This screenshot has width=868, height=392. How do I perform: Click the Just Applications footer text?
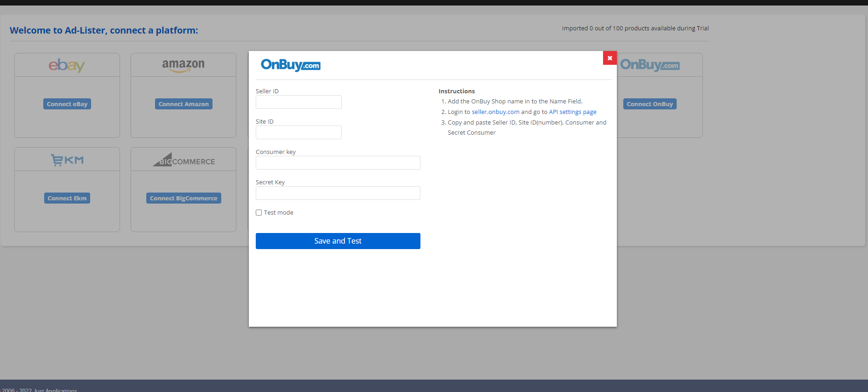[56, 390]
